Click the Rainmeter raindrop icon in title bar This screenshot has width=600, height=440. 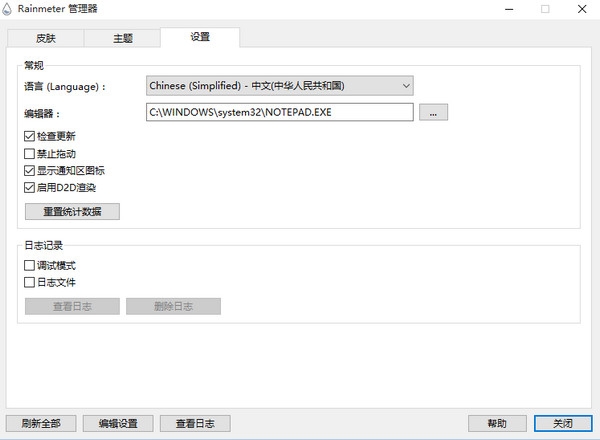[7, 9]
